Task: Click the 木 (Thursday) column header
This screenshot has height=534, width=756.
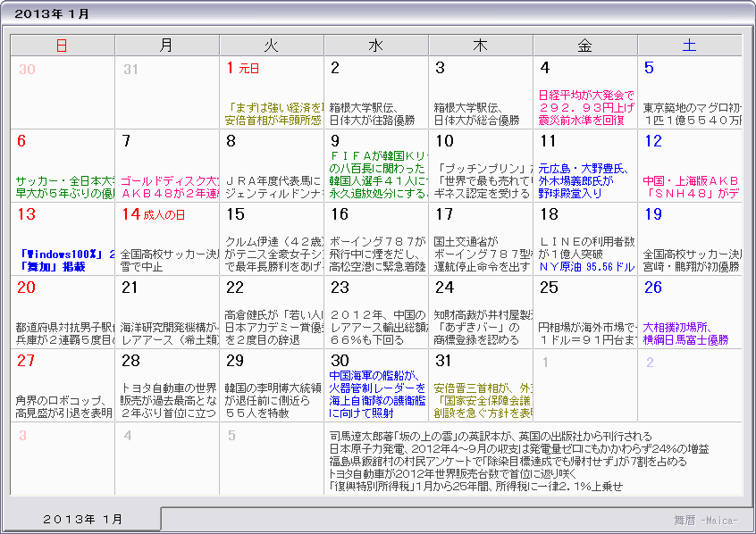Action: coord(481,46)
